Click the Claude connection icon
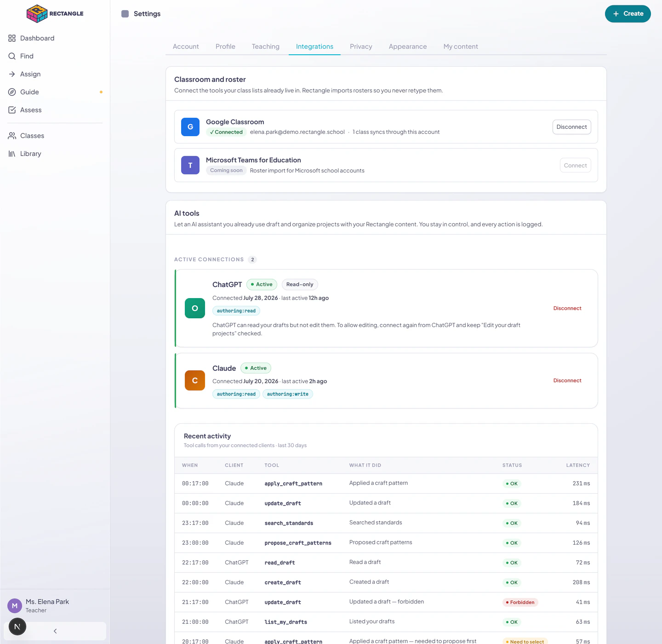The image size is (662, 644). (195, 380)
